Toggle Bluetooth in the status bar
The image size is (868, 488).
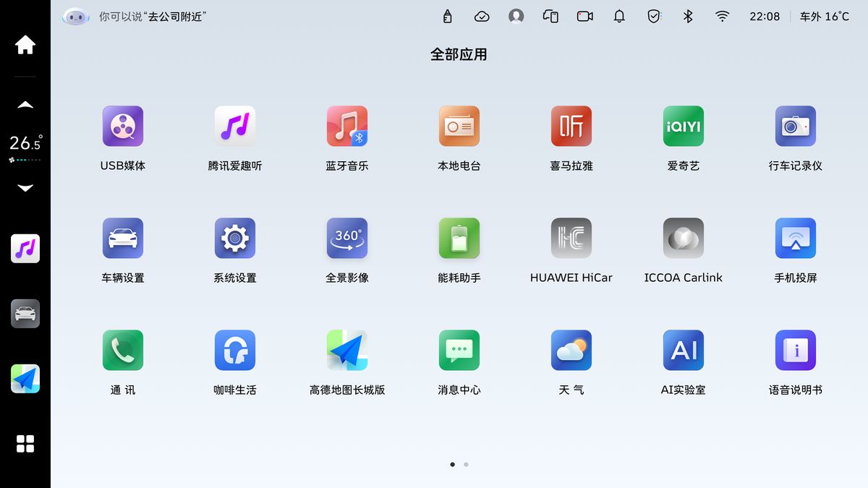[688, 16]
